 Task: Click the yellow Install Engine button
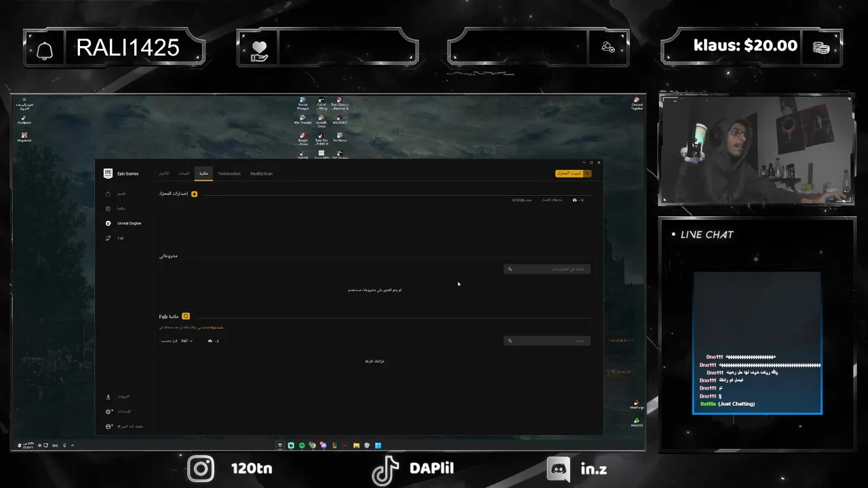coord(569,174)
